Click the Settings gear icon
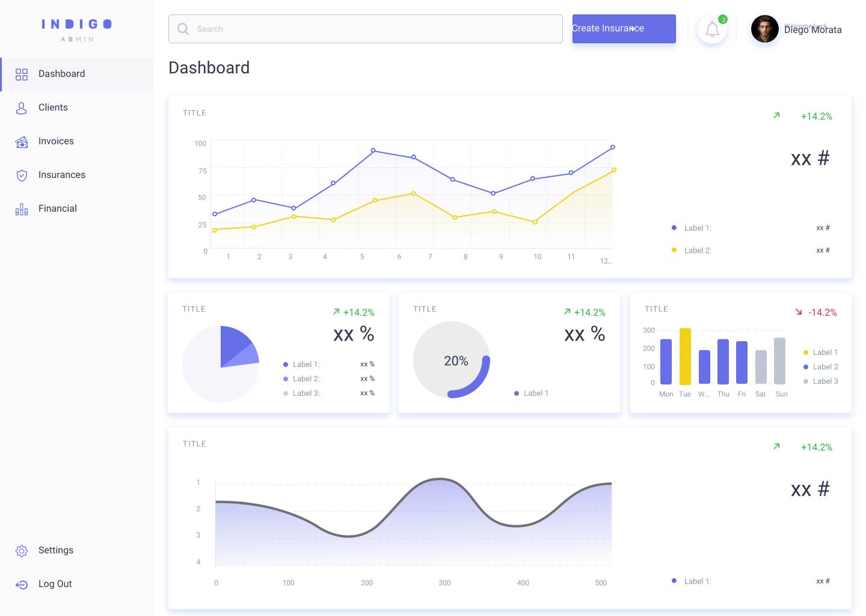Screen dimensions: 866x616 coord(22,550)
